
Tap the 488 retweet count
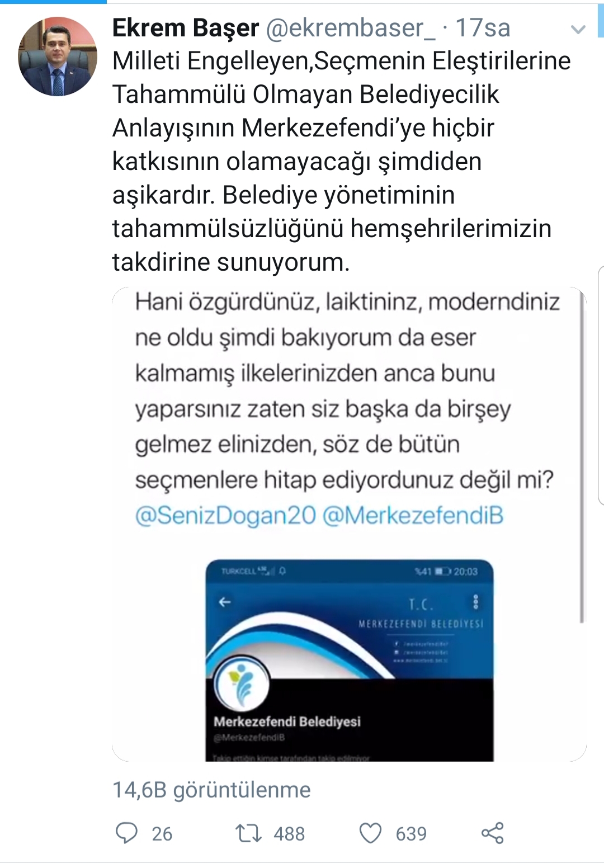[289, 834]
